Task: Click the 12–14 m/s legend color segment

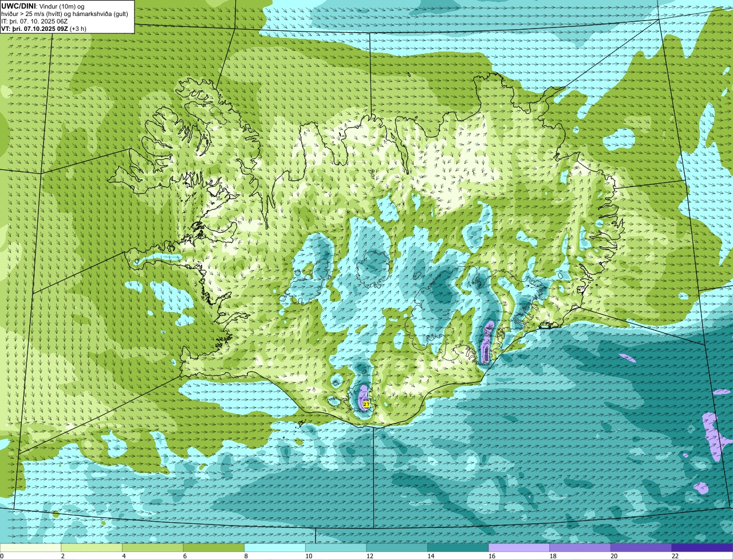Action: coord(397,547)
